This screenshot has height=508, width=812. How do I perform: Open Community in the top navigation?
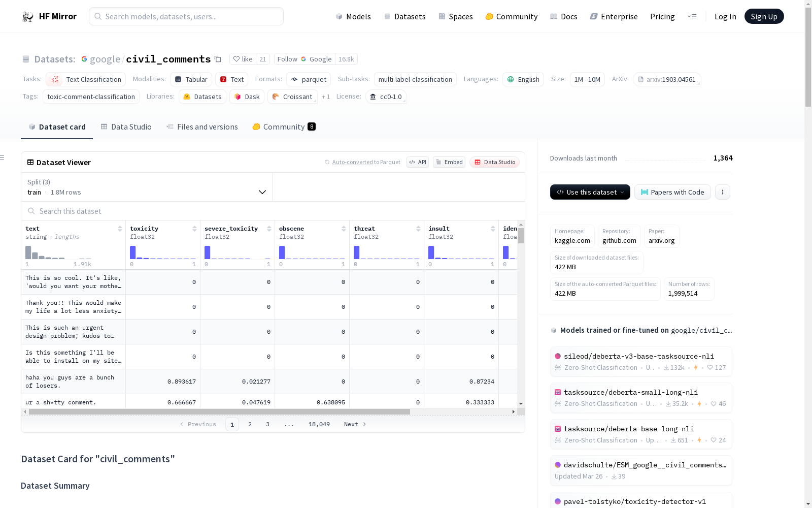(512, 16)
